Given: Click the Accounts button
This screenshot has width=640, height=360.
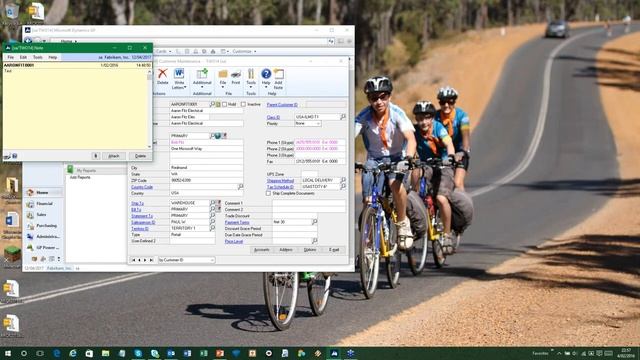Looking at the screenshot, I should click(262, 250).
